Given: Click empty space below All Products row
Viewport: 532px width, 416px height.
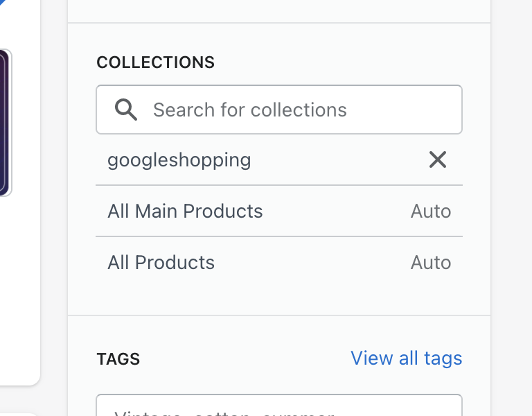Looking at the screenshot, I should (278, 296).
